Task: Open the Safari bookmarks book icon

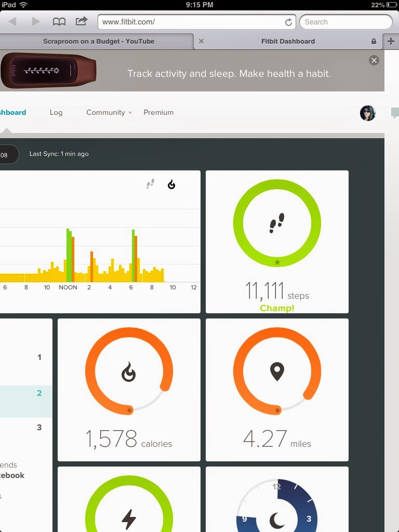Action: pos(59,22)
